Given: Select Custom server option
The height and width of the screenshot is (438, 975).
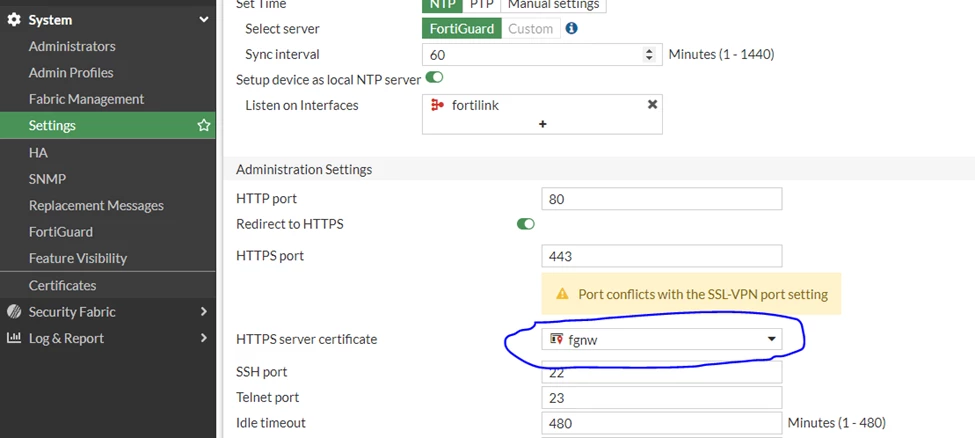Looking at the screenshot, I should point(530,29).
